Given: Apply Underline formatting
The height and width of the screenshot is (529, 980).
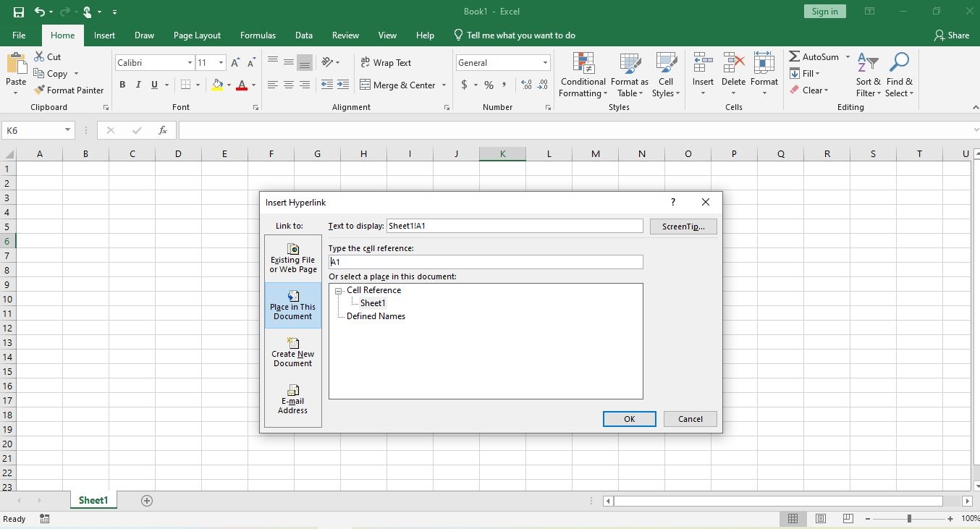Looking at the screenshot, I should (154, 85).
